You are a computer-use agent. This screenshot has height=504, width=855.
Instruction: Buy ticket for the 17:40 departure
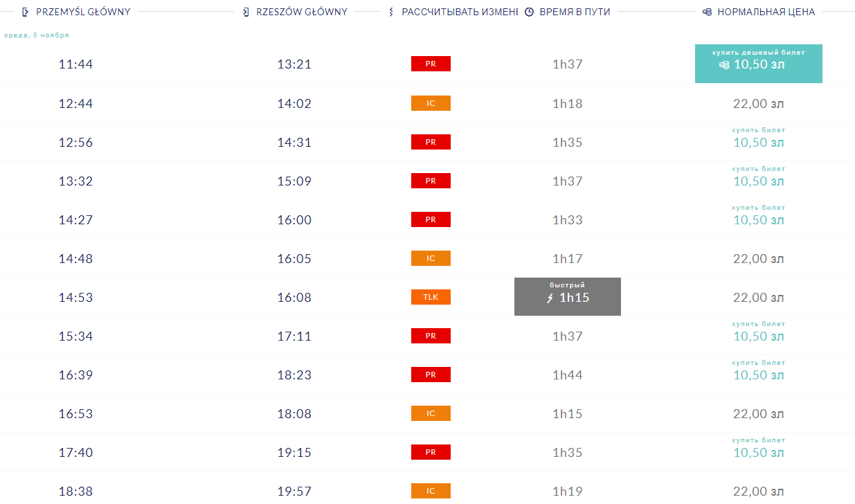coord(759,448)
